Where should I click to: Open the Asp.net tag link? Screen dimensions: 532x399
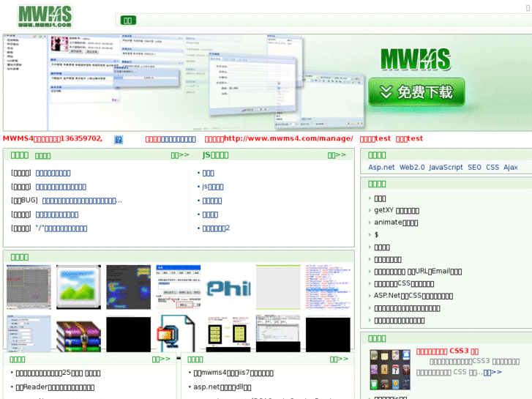(381, 167)
